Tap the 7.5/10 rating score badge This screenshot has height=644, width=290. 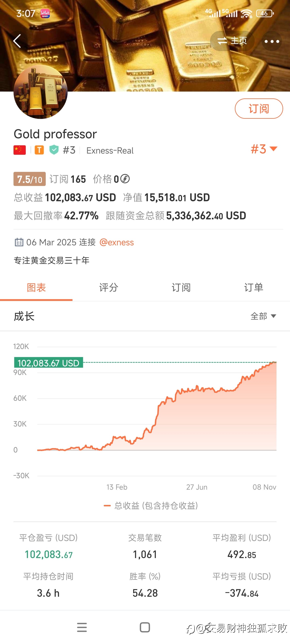[30, 179]
